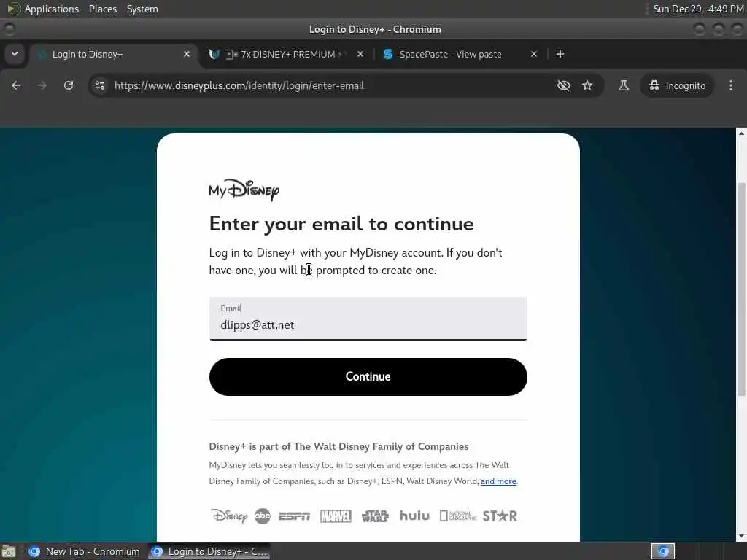747x560 pixels.
Task: Click the clock showing Sun Dec 29
Action: [x=698, y=9]
